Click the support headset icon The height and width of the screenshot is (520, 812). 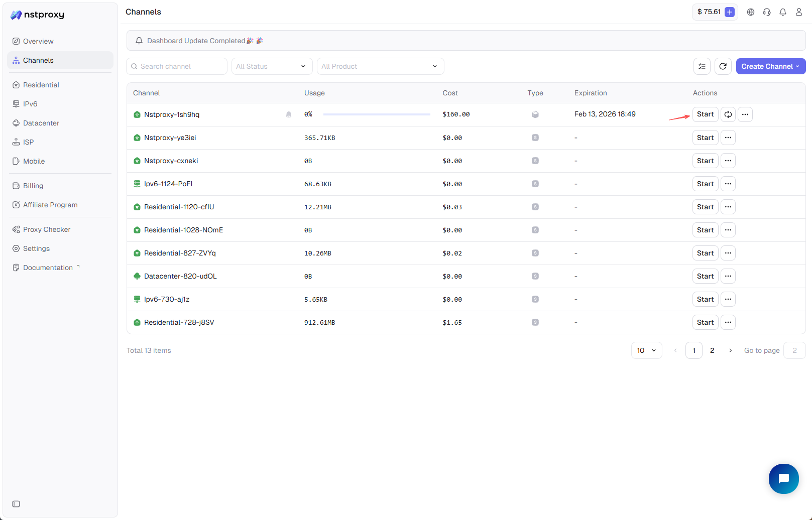767,12
